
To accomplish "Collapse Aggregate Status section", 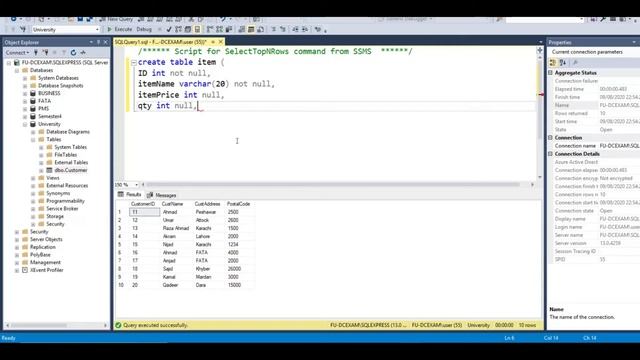I will click(550, 73).
